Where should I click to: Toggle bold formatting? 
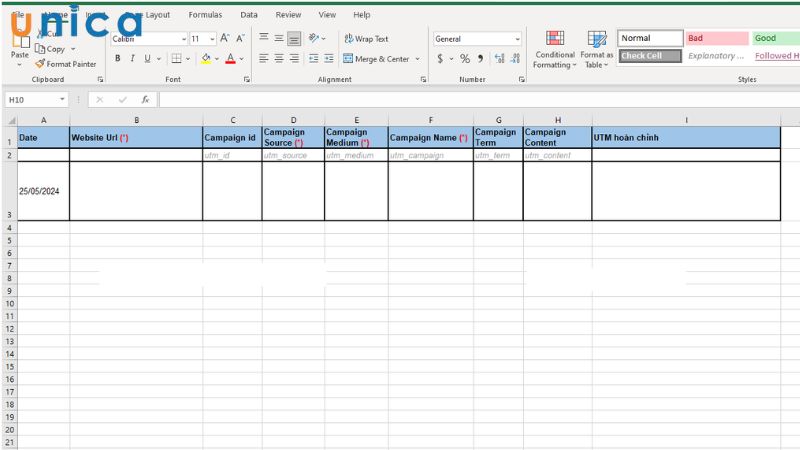(x=117, y=59)
